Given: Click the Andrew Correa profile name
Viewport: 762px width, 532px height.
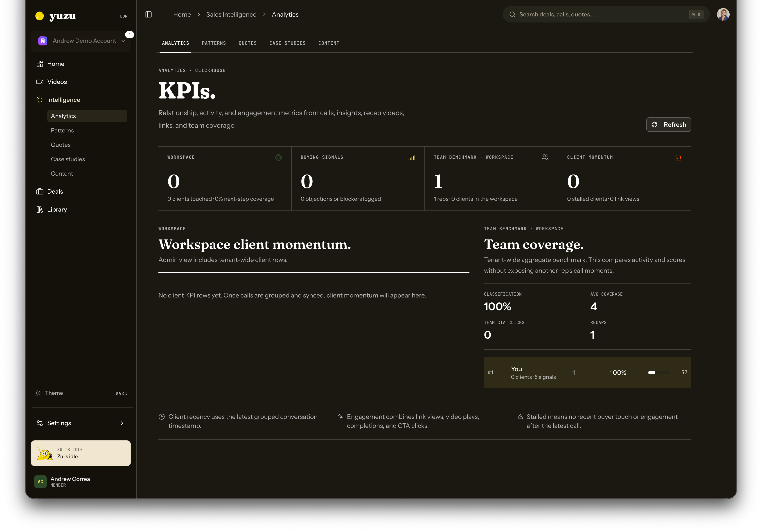Looking at the screenshot, I should tap(70, 479).
